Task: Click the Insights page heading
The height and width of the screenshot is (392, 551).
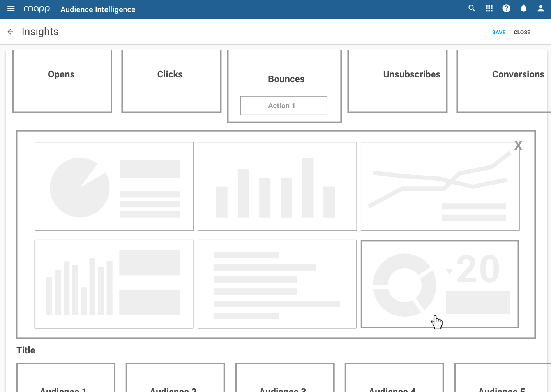Action: (40, 32)
